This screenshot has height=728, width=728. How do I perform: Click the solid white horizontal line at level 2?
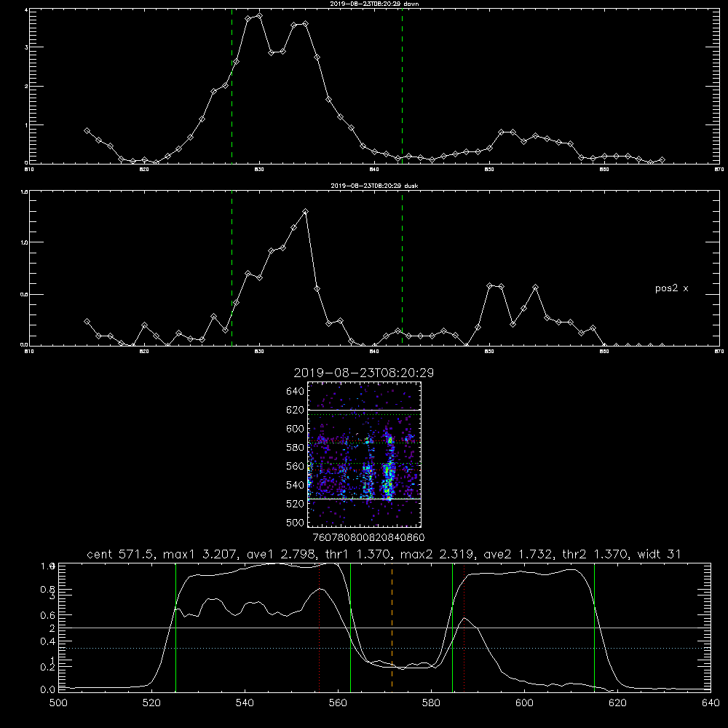coord(384,628)
